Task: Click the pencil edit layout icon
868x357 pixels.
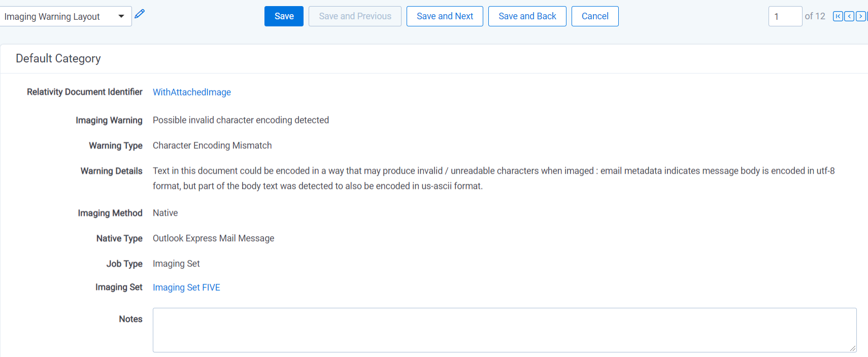Action: [140, 14]
